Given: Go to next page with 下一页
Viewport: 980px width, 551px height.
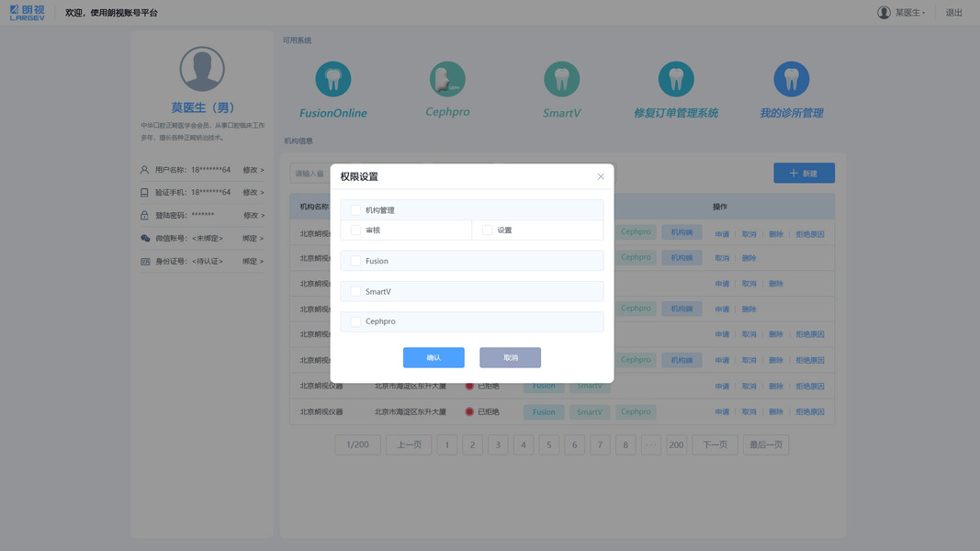Looking at the screenshot, I should (x=715, y=444).
